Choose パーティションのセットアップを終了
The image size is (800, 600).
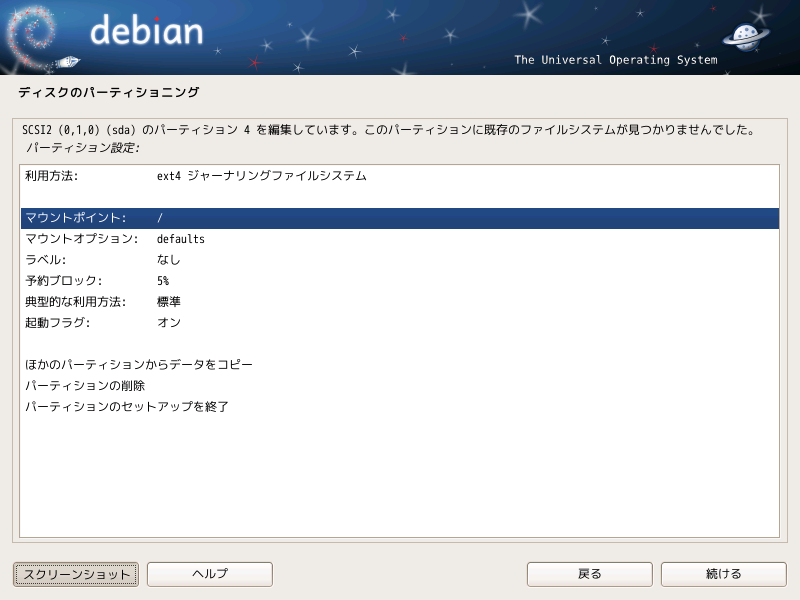pyautogui.click(x=399, y=406)
